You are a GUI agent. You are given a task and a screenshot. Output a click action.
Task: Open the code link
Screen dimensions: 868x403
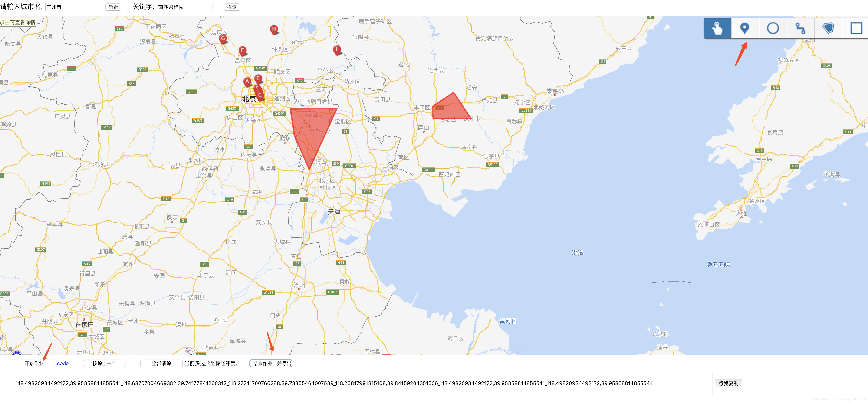63,363
